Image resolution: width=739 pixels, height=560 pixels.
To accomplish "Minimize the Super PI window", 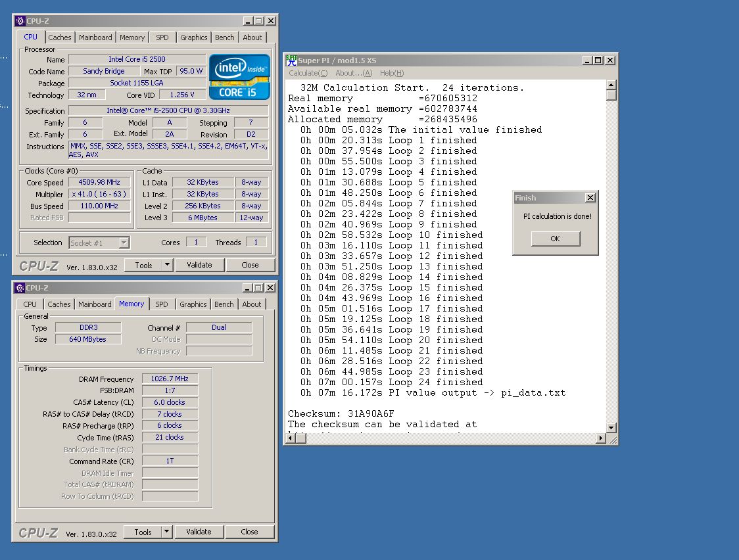I will (x=586, y=60).
